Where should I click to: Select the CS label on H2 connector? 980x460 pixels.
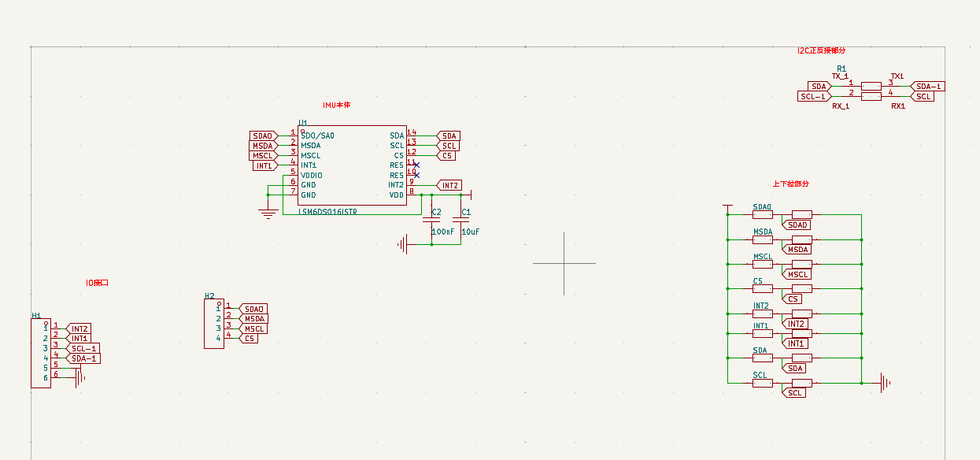(x=249, y=338)
